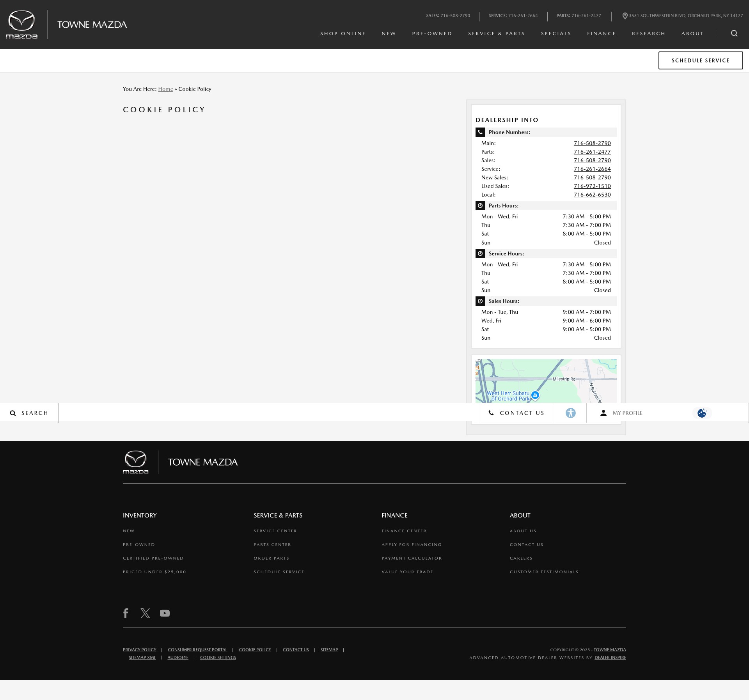749x700 pixels.
Task: Open the New menu in navigation
Action: 389,34
